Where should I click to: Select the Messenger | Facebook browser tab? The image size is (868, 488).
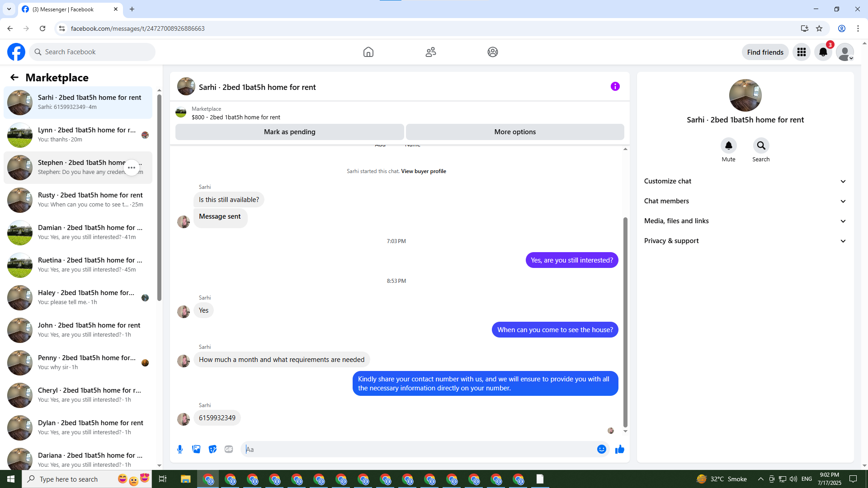tap(70, 9)
